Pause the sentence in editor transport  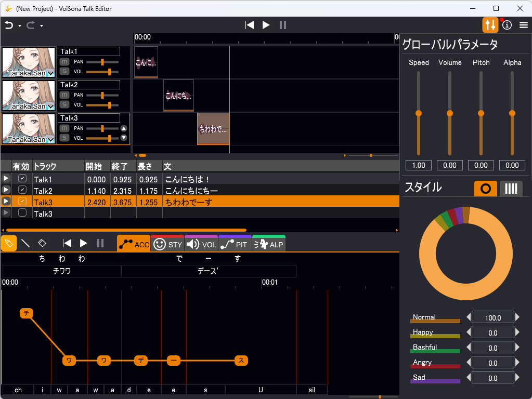(100, 243)
